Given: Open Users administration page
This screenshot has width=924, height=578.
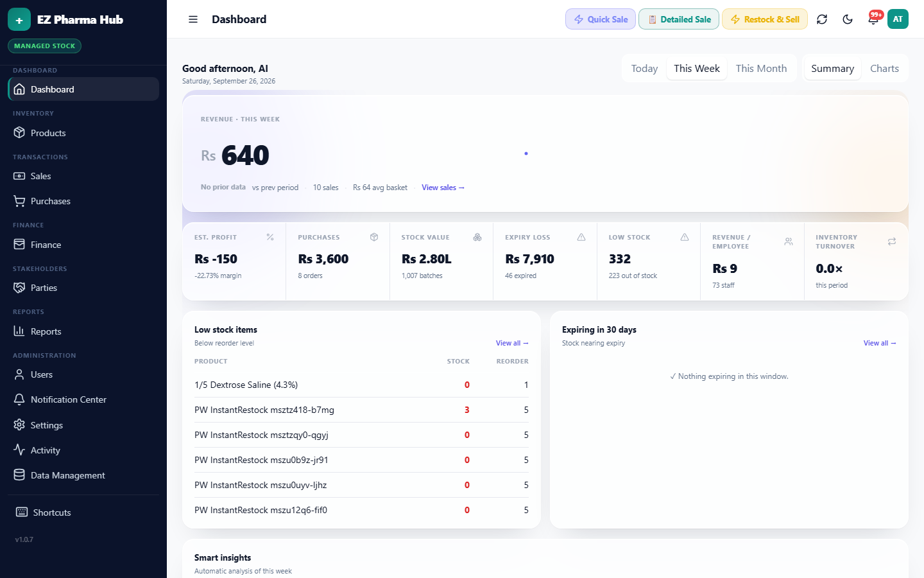Looking at the screenshot, I should pyautogui.click(x=83, y=374).
